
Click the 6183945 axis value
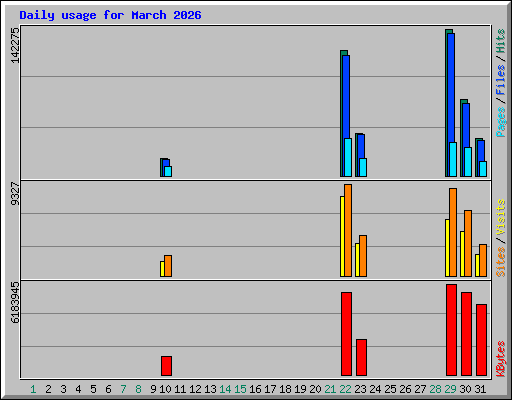[x=15, y=303]
